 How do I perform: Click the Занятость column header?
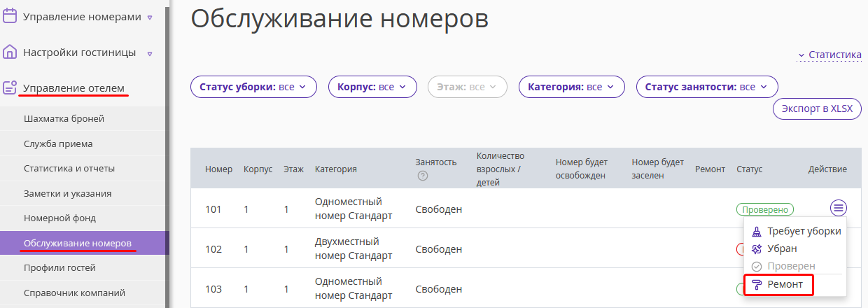[436, 162]
